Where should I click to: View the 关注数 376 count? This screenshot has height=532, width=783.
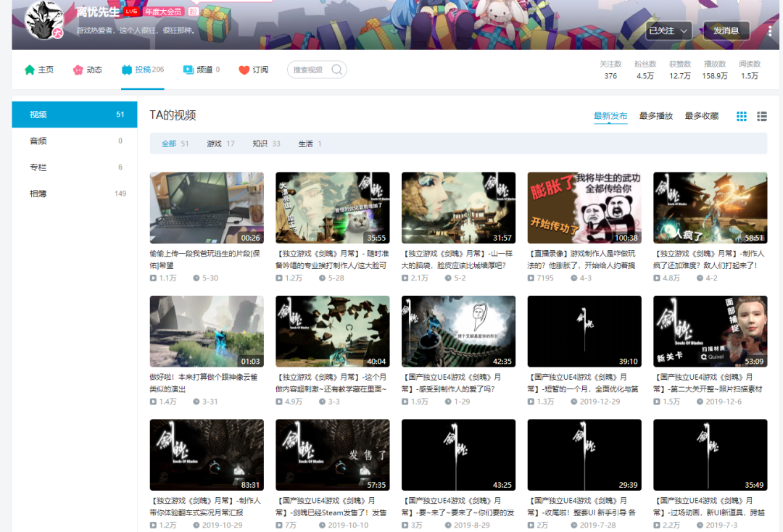click(610, 70)
